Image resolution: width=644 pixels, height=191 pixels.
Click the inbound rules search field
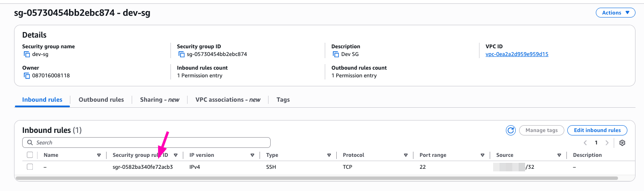(146, 142)
